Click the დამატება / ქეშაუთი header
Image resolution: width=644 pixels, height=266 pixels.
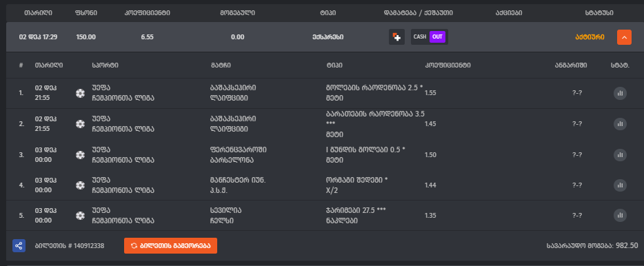418,12
